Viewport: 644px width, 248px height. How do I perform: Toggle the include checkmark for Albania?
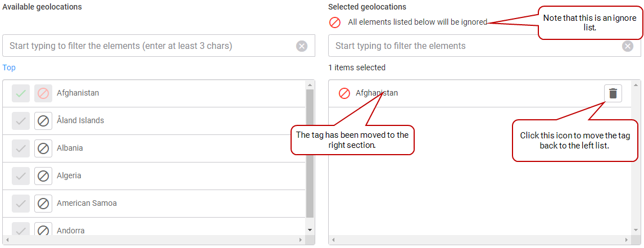coord(21,148)
